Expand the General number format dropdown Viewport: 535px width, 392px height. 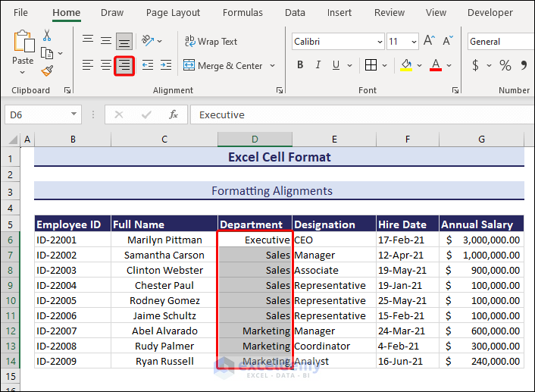pyautogui.click(x=499, y=42)
